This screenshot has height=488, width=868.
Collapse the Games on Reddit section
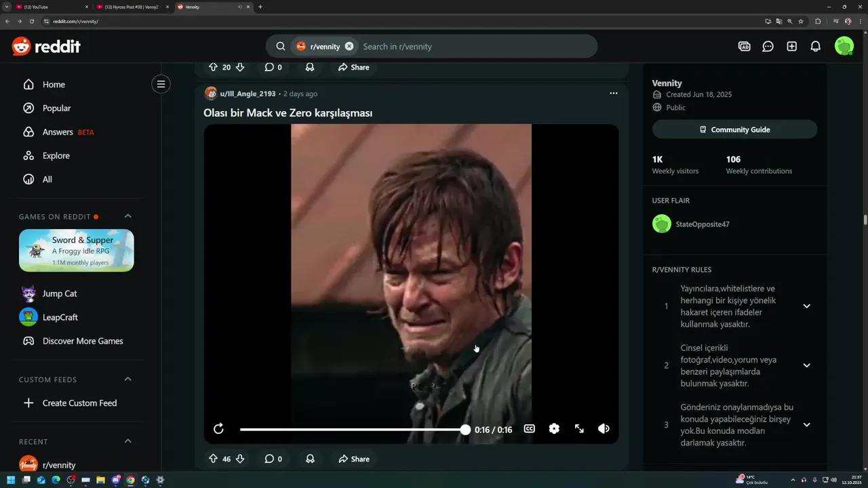pyautogui.click(x=127, y=216)
